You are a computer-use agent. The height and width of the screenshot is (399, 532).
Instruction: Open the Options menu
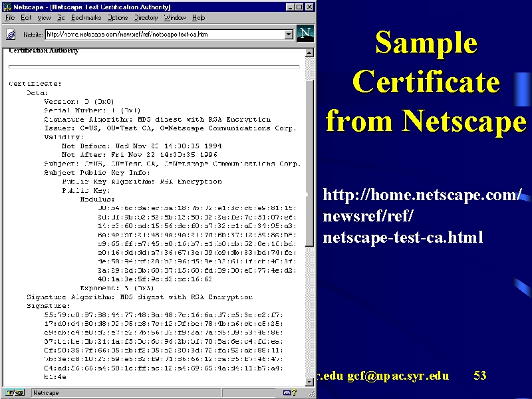pyautogui.click(x=118, y=18)
